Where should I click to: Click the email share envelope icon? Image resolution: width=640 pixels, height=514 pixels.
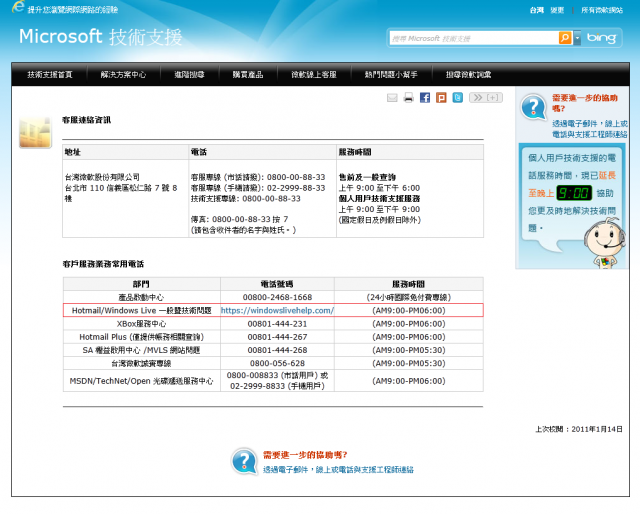click(392, 98)
